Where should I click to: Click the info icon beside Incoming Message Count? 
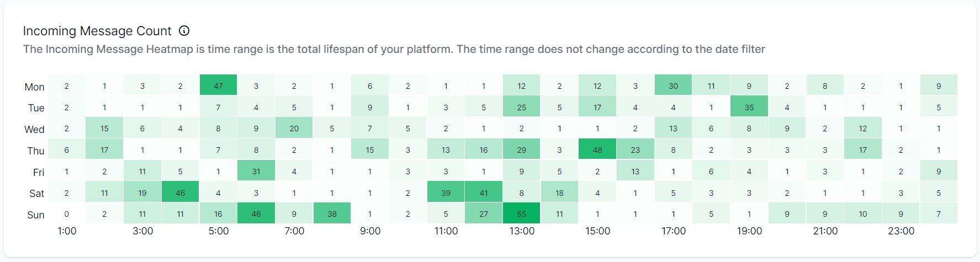(184, 31)
